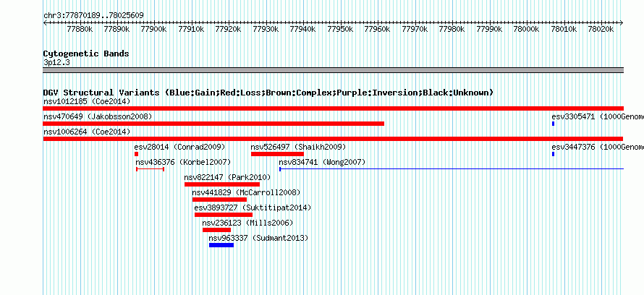The image size is (644, 295).
Task: Click the DGV Structural Variants track title
Action: (x=268, y=93)
